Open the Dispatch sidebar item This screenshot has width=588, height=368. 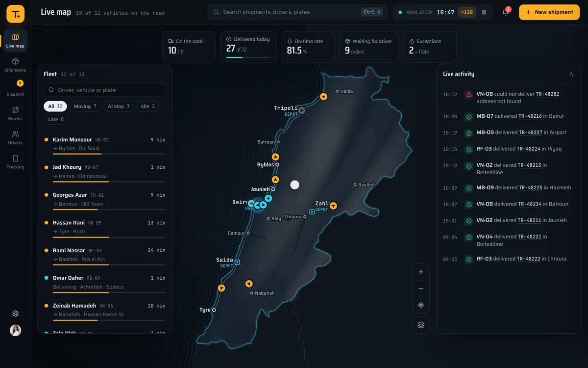(x=15, y=89)
